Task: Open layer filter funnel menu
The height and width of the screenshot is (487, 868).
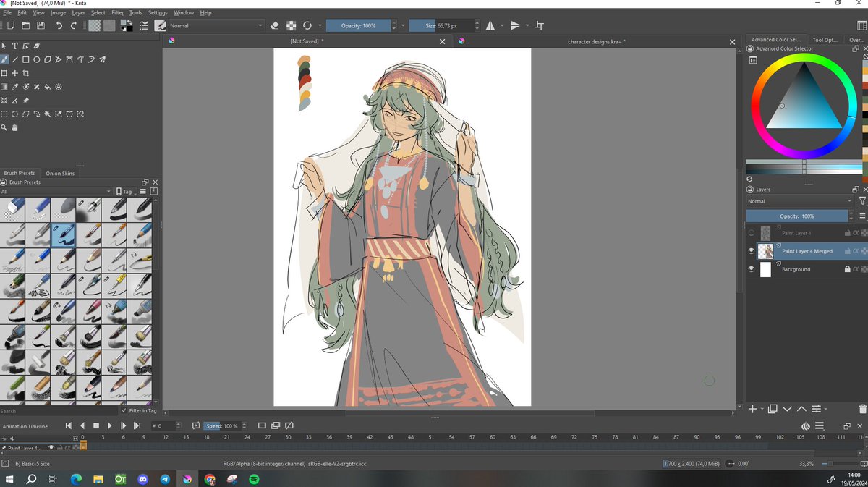Action: (x=861, y=201)
